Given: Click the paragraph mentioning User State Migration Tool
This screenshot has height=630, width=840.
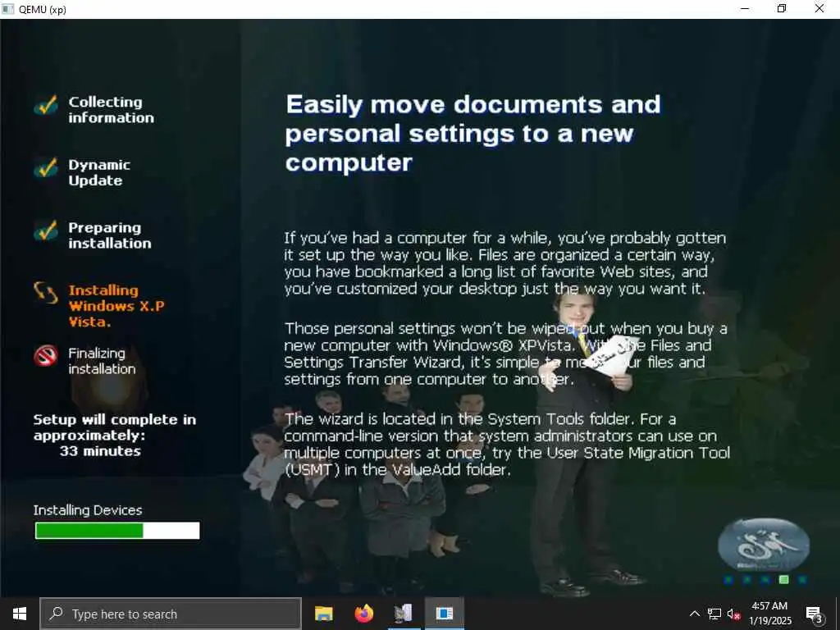Looking at the screenshot, I should (x=507, y=444).
